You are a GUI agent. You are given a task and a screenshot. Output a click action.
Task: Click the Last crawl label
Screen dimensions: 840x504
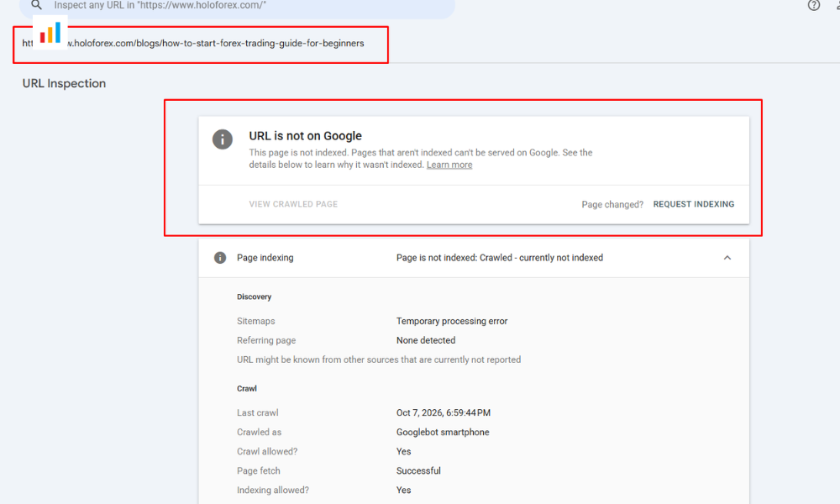click(x=258, y=413)
